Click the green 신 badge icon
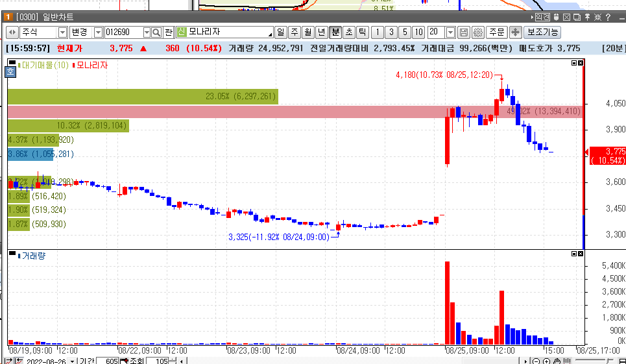The height and width of the screenshot is (364, 626). (182, 32)
